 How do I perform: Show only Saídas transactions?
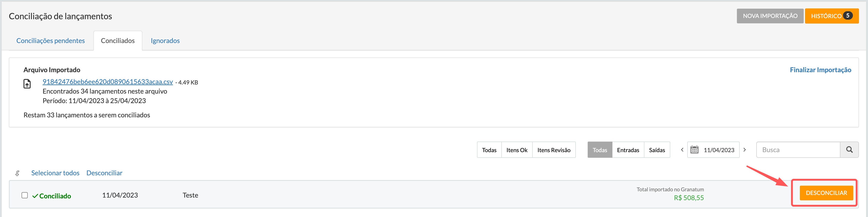point(657,150)
